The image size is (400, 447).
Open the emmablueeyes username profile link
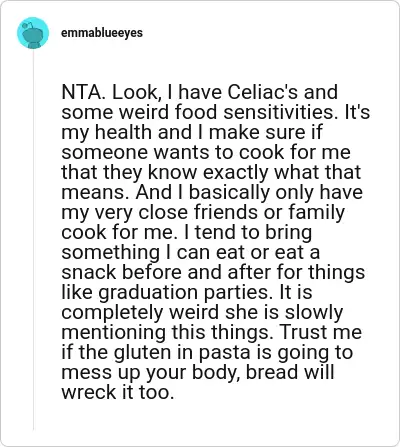102,33
